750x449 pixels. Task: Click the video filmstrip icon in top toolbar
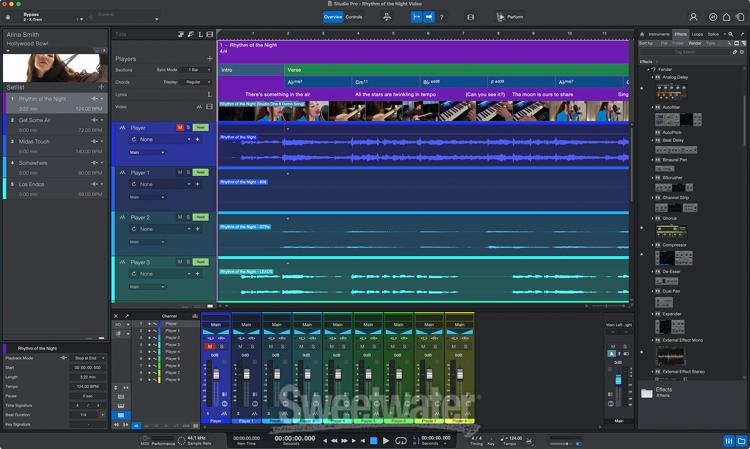471,17
